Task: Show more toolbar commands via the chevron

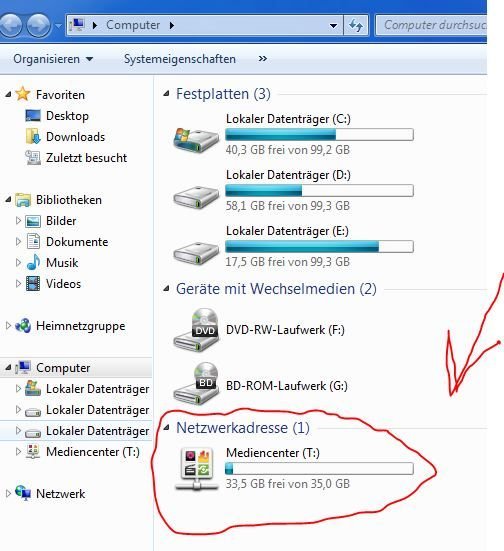Action: [263, 59]
